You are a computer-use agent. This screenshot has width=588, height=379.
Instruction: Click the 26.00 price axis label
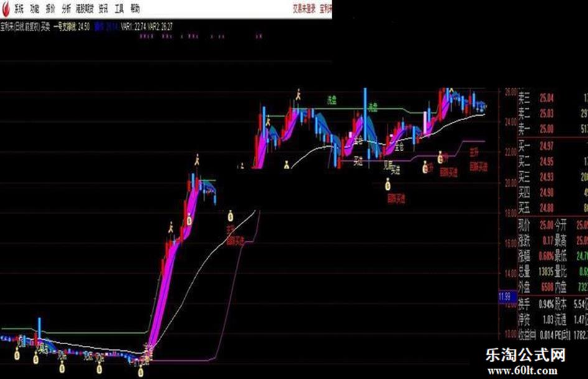pos(510,92)
